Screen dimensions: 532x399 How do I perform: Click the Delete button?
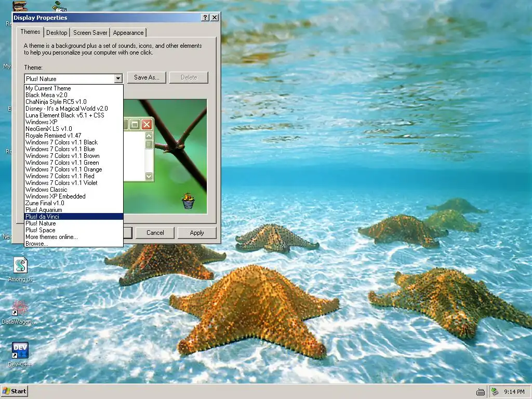click(x=189, y=77)
